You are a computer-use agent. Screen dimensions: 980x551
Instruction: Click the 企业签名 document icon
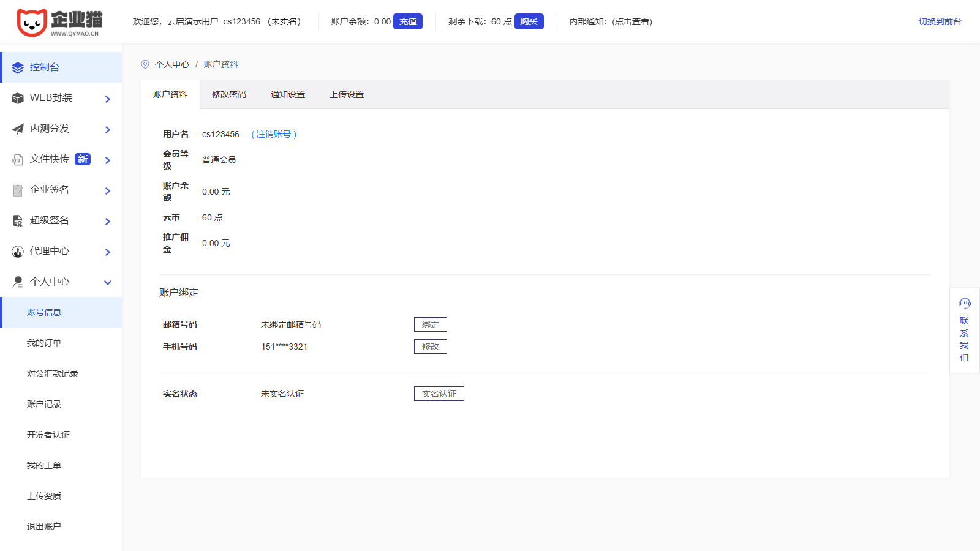18,190
